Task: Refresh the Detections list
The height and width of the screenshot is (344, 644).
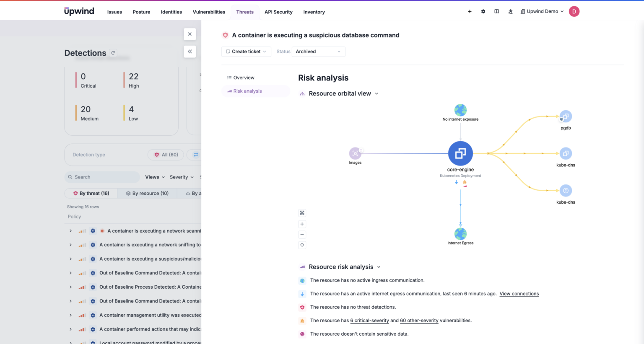Action: pyautogui.click(x=113, y=53)
